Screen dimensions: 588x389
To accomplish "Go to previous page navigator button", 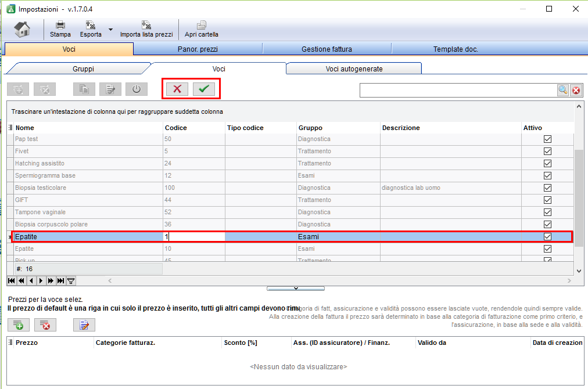I will tap(21, 280).
